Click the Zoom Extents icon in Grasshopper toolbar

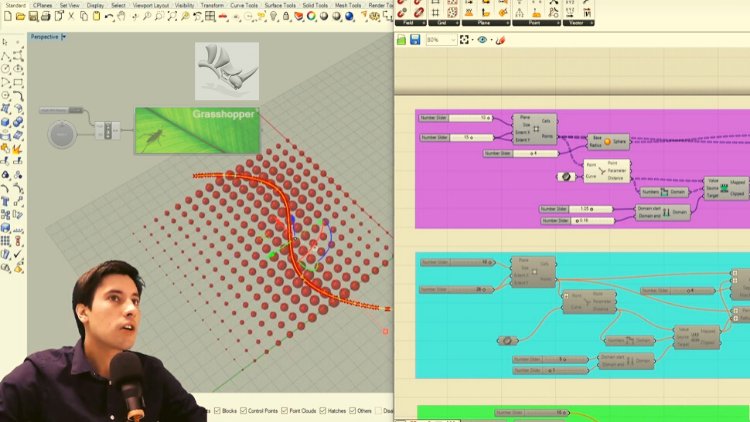pyautogui.click(x=464, y=40)
